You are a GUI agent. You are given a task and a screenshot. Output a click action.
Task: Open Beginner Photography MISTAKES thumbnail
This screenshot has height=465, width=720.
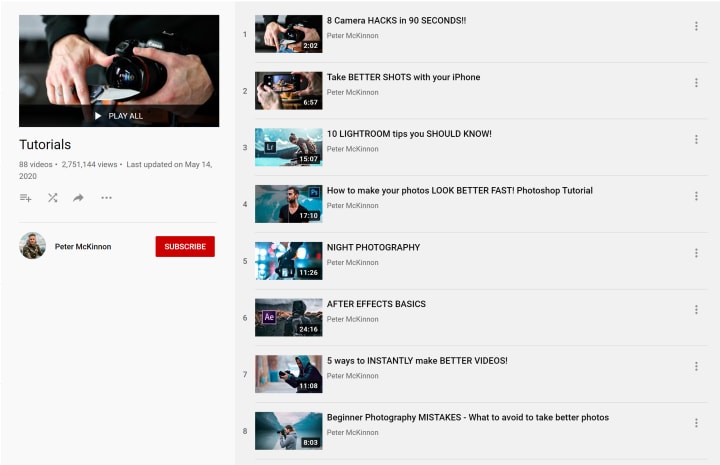coord(289,431)
